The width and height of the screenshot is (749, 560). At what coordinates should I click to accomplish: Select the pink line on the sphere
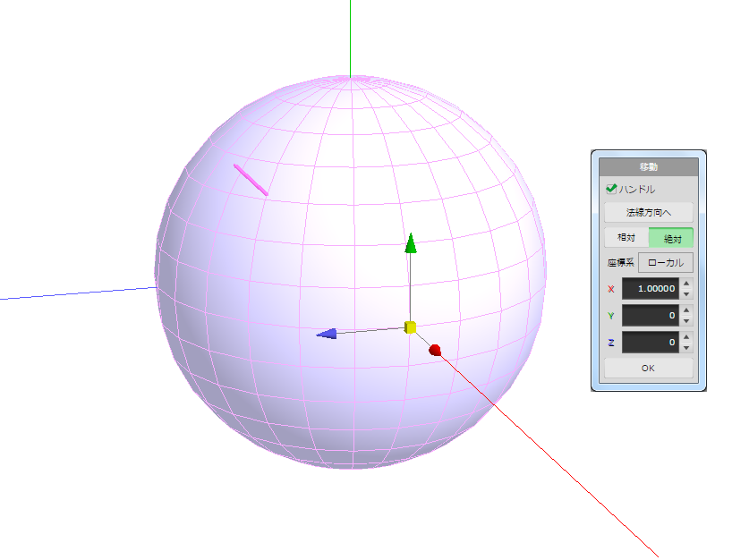pyautogui.click(x=251, y=179)
